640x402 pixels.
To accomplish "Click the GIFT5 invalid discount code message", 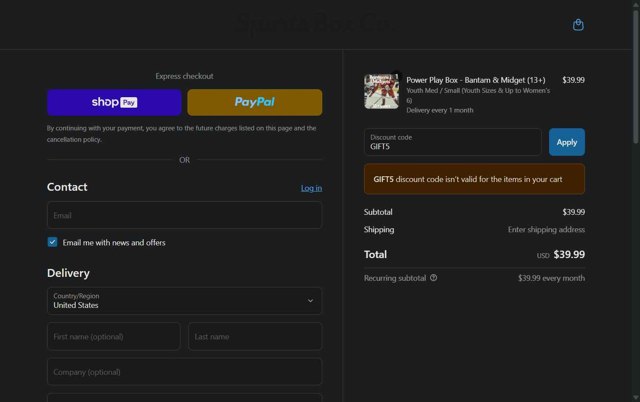I will pos(474,179).
